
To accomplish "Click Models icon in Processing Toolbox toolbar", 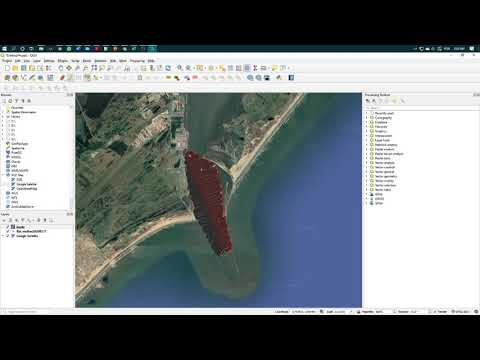I will pos(368,101).
